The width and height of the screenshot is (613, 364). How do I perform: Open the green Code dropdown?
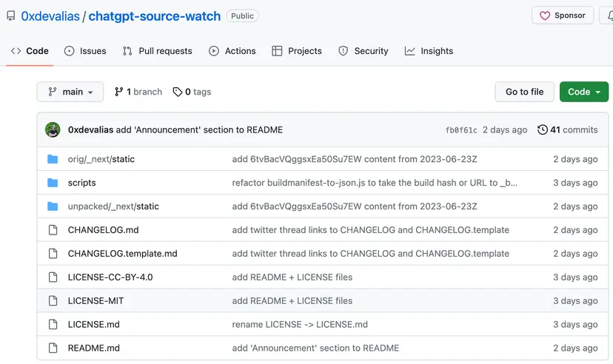coord(584,92)
